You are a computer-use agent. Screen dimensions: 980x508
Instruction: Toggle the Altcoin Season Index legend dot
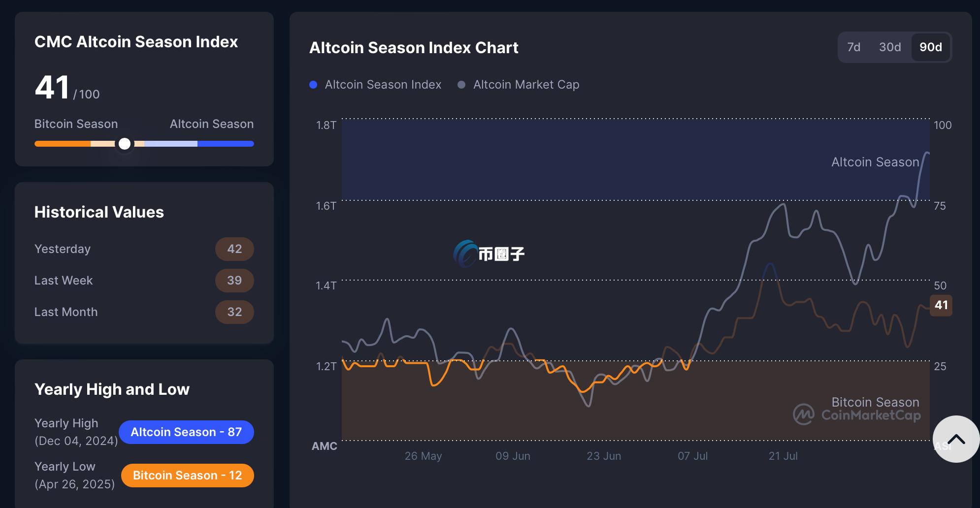tap(313, 85)
